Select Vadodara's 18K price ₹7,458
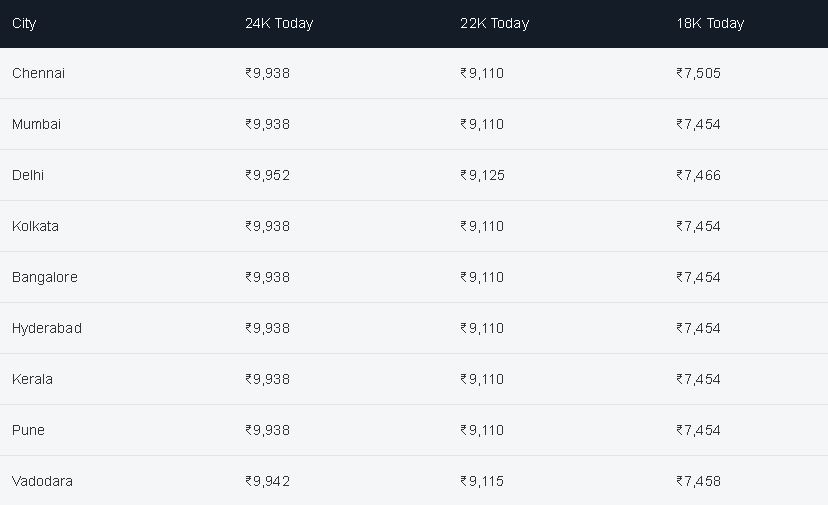 (698, 481)
